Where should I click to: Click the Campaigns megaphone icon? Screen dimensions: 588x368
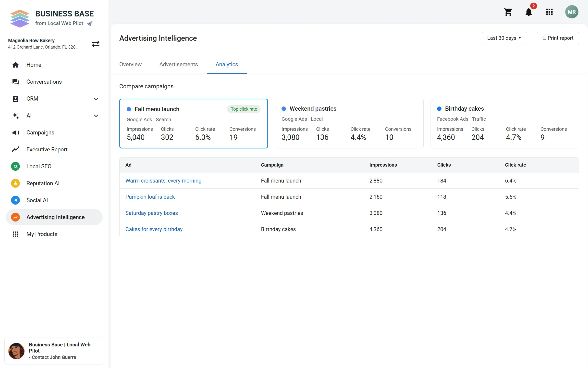15,132
